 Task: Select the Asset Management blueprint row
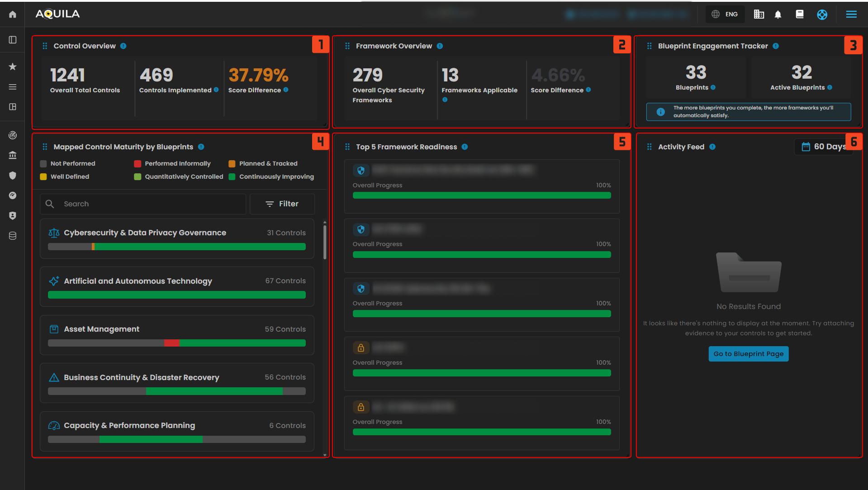point(177,335)
